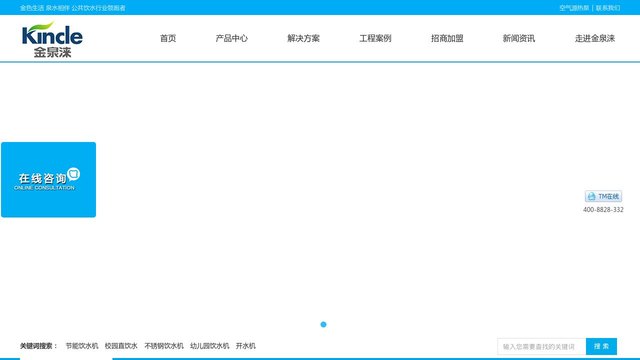Click the TM在线 chat button
The height and width of the screenshot is (360, 640).
pos(603,196)
